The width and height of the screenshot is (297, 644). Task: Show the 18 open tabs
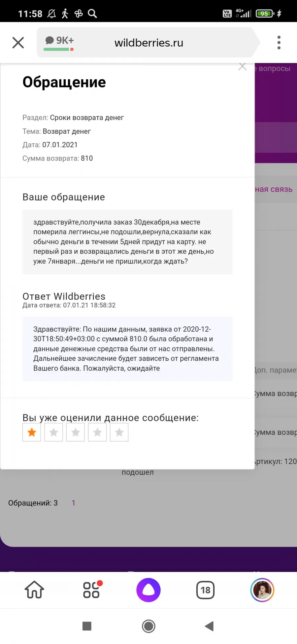[205, 590]
